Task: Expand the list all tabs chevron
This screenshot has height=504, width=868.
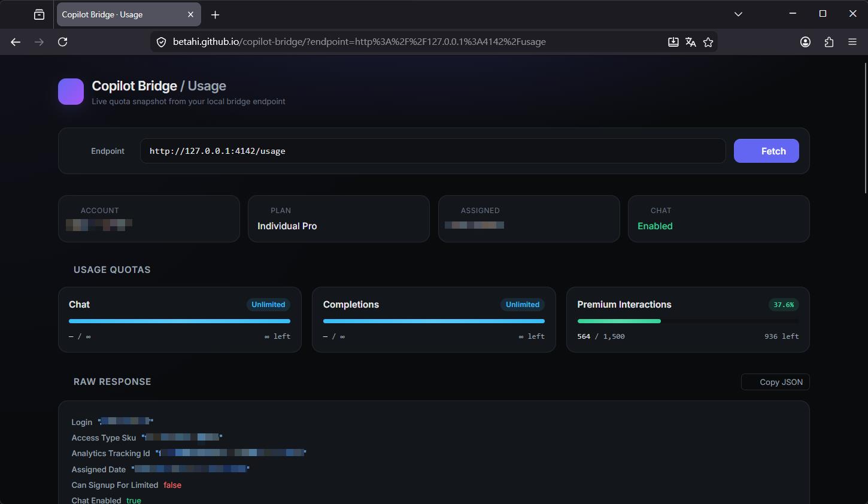Action: click(738, 14)
